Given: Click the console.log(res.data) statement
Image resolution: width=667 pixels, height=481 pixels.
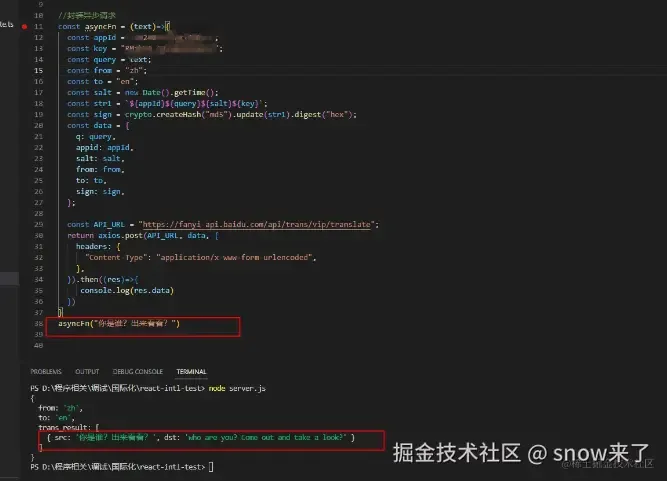Looking at the screenshot, I should pyautogui.click(x=127, y=290).
